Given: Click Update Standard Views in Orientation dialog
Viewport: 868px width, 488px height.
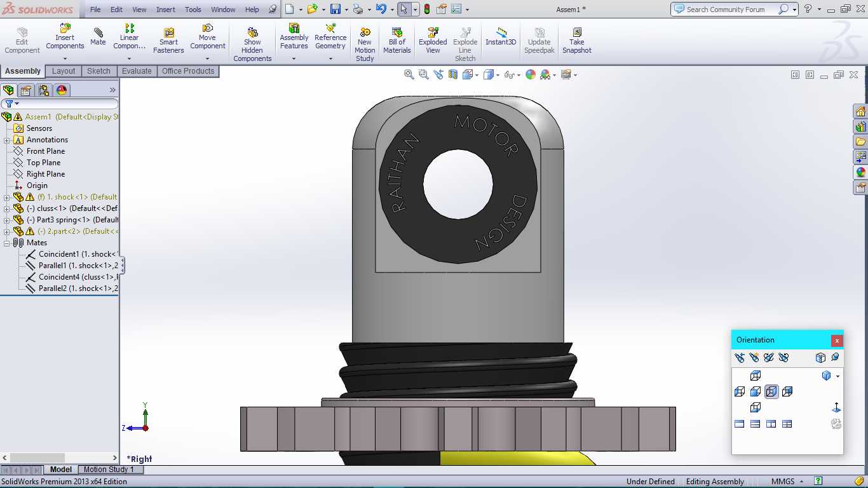Looking at the screenshot, I should [769, 358].
